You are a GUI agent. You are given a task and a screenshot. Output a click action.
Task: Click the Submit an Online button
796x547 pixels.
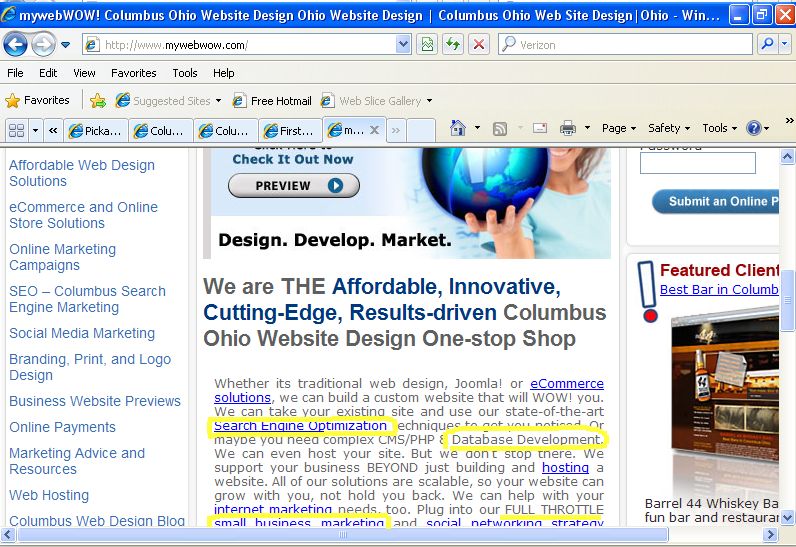point(717,201)
